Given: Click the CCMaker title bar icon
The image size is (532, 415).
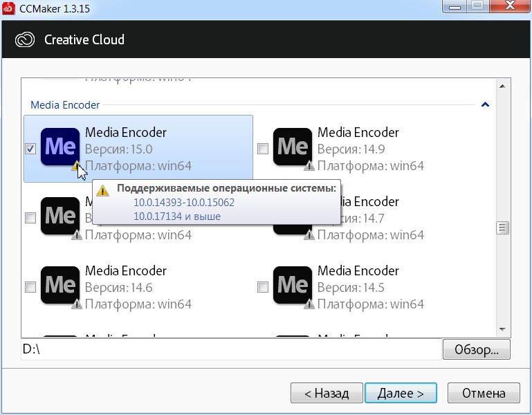Looking at the screenshot, I should tap(8, 8).
